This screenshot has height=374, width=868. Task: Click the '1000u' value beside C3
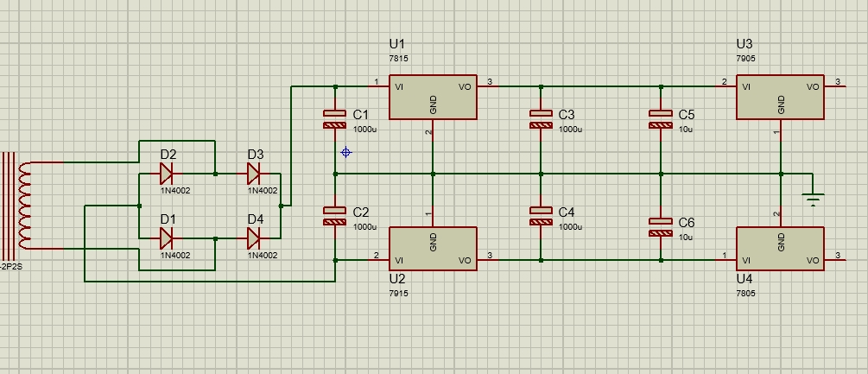click(570, 130)
